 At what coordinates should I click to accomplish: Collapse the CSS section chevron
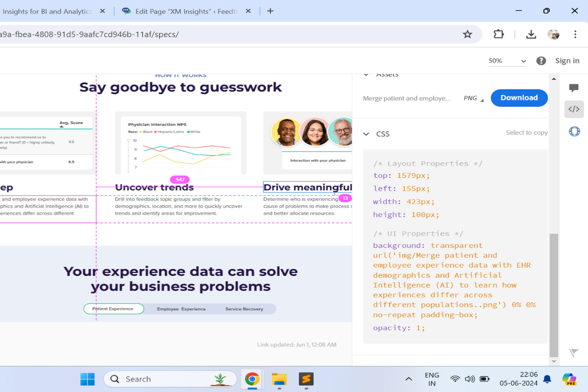tap(366, 134)
